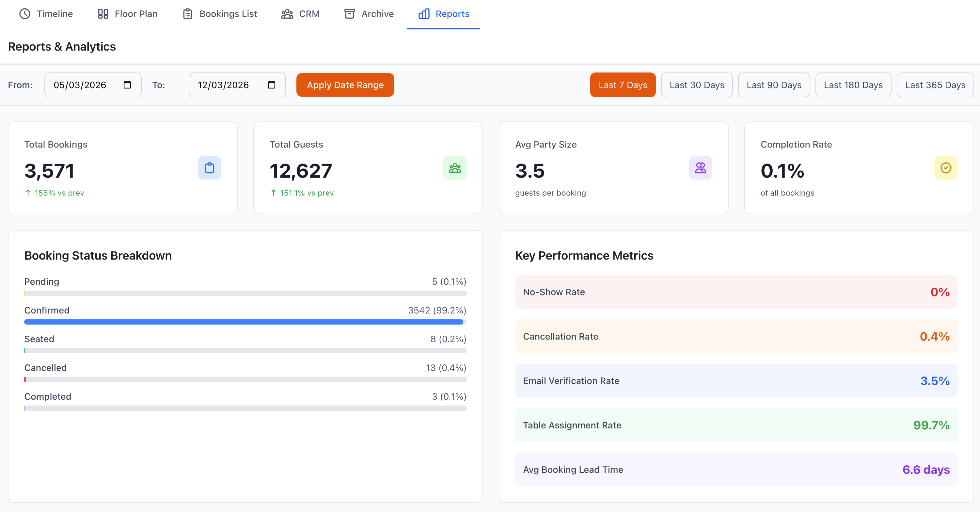The image size is (980, 512).
Task: Open the calendar picker for the From date
Action: point(128,85)
